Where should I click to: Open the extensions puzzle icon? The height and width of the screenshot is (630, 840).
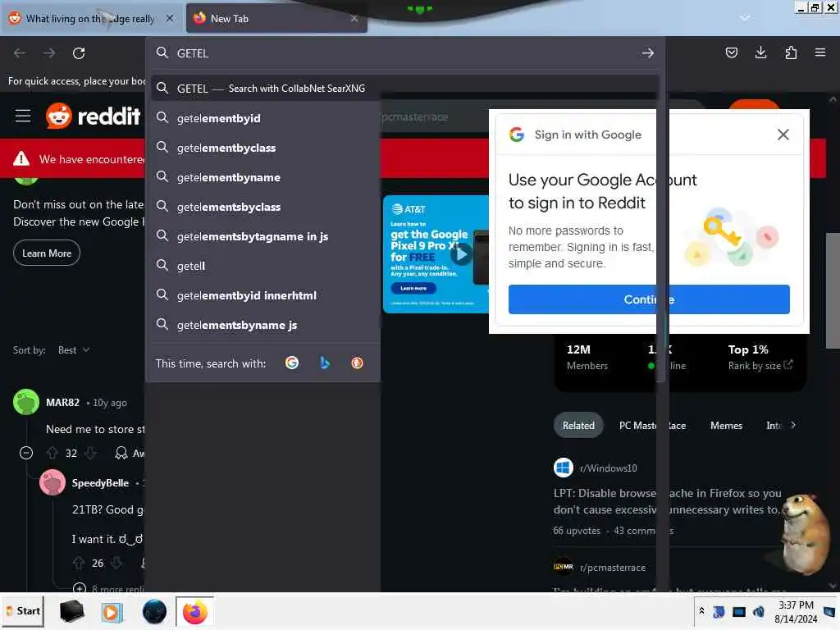(x=791, y=52)
